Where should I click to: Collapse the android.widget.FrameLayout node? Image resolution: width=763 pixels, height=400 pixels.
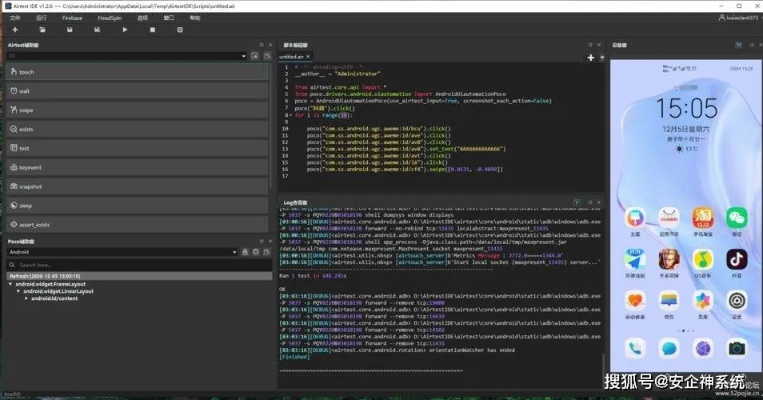pos(10,284)
